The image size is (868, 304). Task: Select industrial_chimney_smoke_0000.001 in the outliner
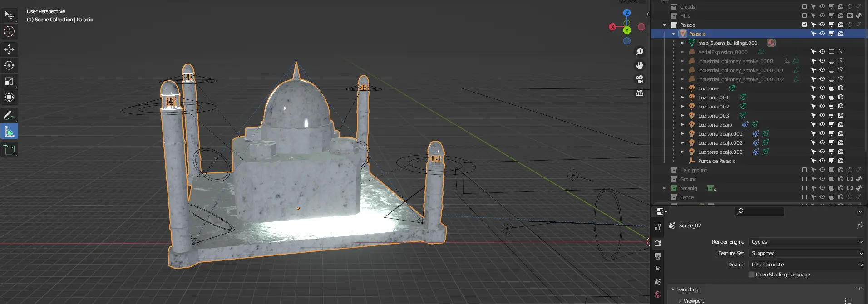coord(740,70)
